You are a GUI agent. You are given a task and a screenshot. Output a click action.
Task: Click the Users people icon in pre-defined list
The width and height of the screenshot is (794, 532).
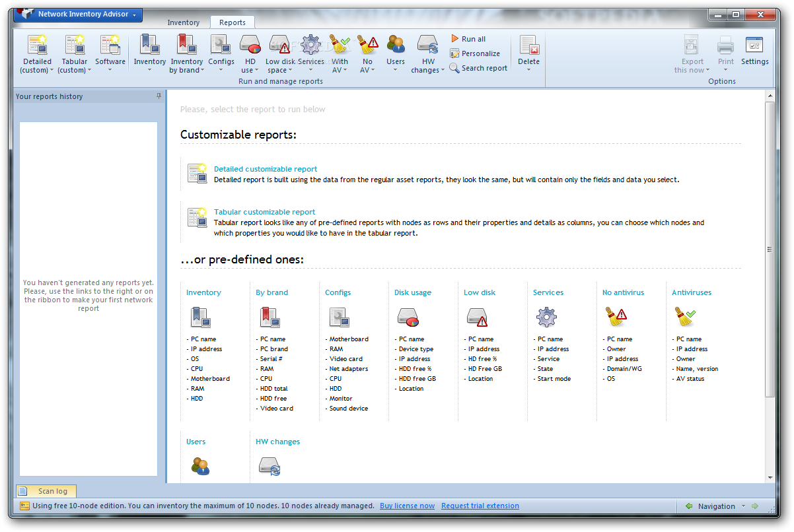(x=200, y=467)
